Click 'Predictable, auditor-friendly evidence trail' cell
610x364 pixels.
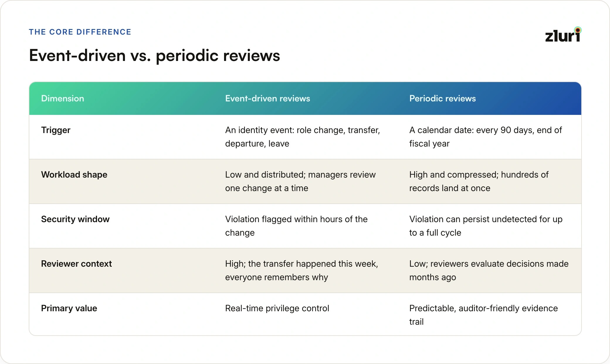[x=484, y=315]
